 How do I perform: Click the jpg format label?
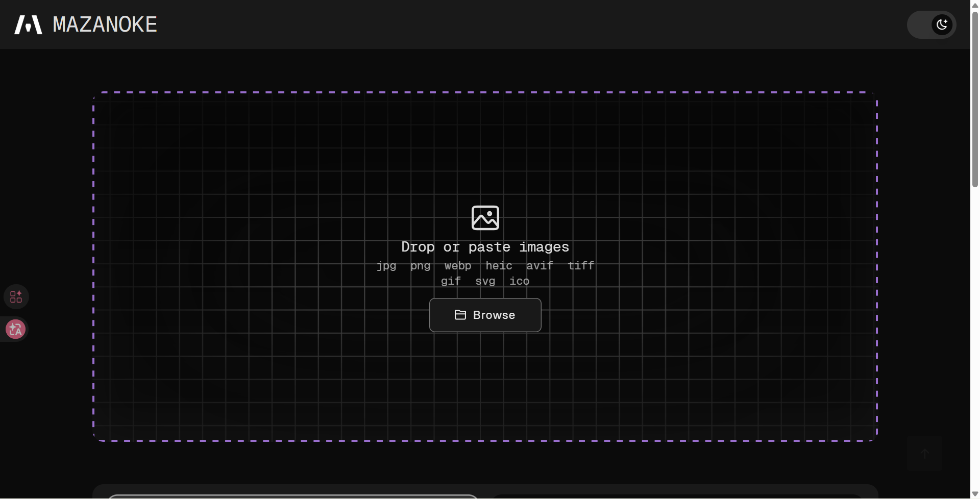[386, 266]
